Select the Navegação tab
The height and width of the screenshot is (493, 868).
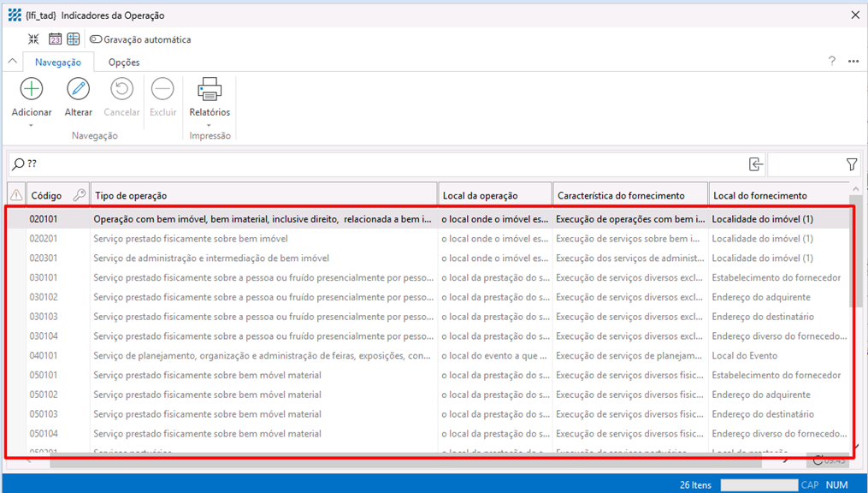click(x=58, y=62)
